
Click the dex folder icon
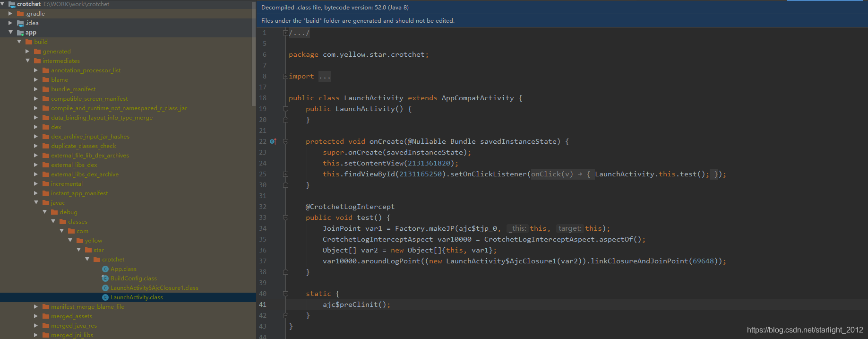click(46, 127)
